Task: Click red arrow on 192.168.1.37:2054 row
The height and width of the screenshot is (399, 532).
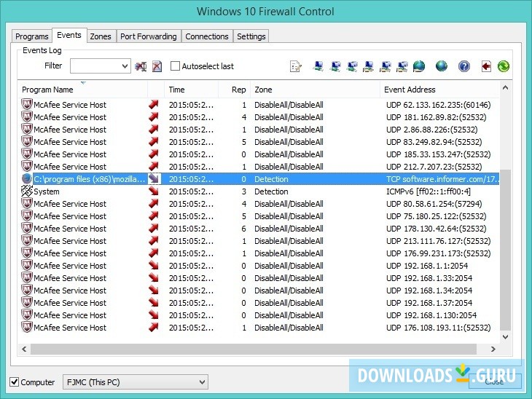Action: click(154, 303)
